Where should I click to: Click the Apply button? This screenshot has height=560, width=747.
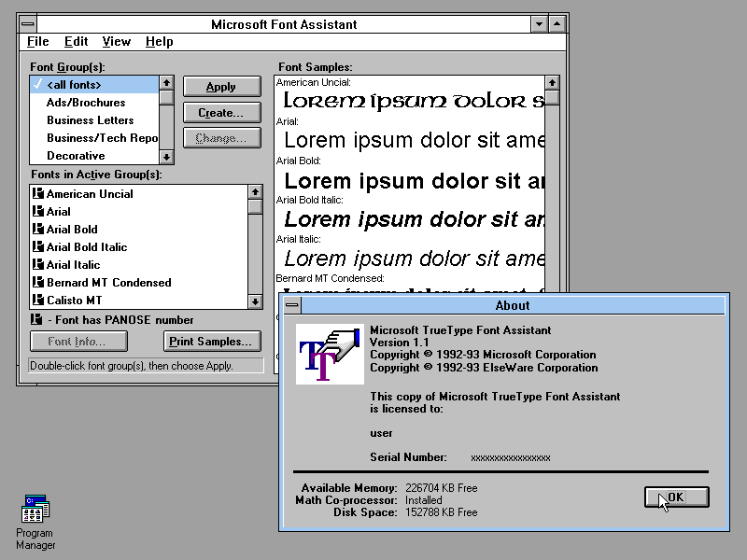coord(221,87)
